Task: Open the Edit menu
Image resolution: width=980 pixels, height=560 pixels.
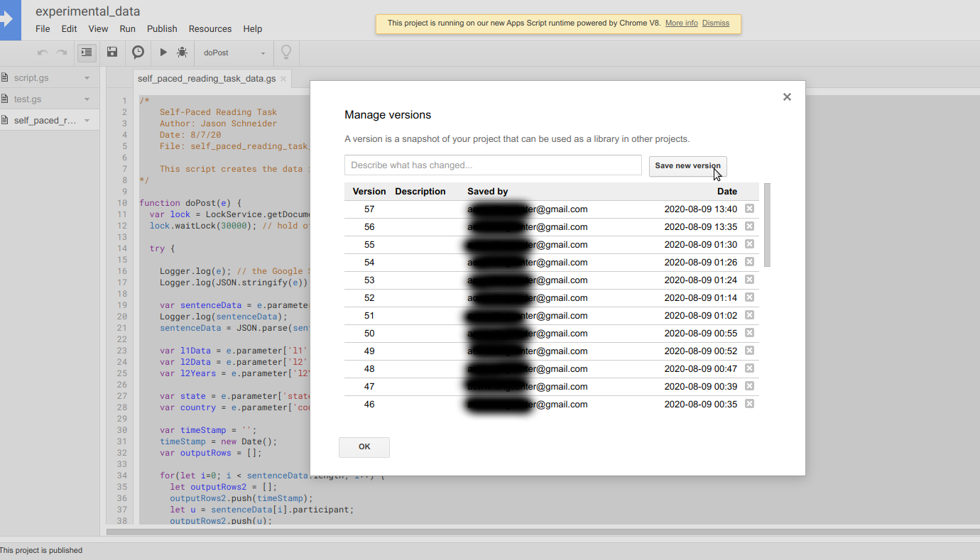Action: coord(69,29)
